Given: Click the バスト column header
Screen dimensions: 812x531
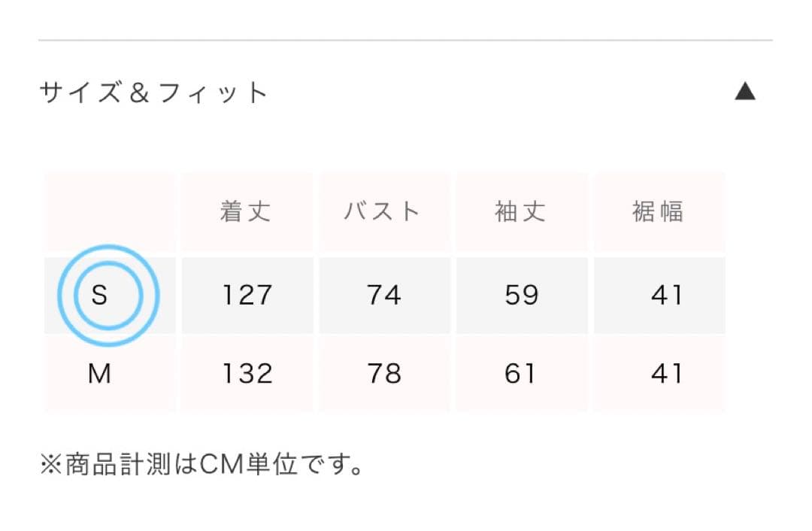Looking at the screenshot, I should click(x=383, y=212).
